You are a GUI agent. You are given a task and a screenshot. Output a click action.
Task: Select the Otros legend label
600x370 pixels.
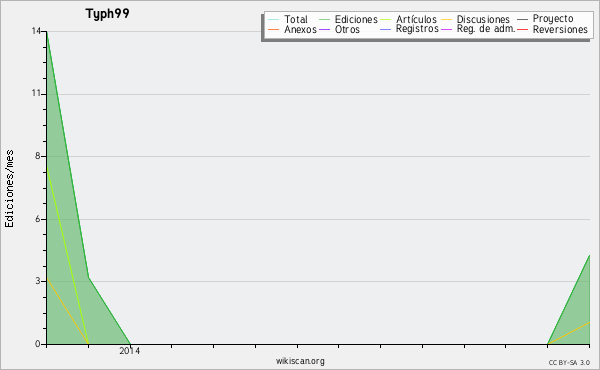coord(347,30)
